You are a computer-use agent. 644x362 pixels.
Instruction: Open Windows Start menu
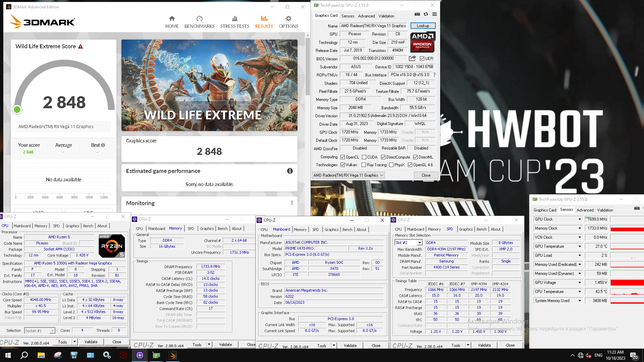(x=8, y=355)
